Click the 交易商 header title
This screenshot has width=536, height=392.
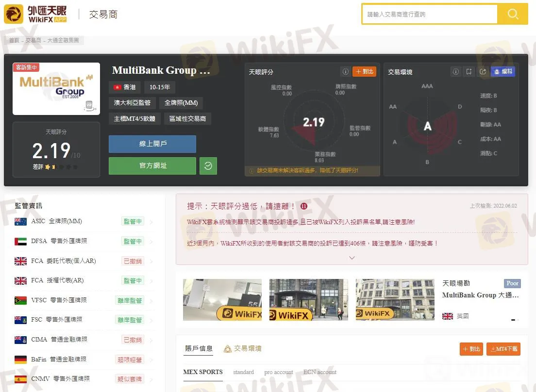[103, 15]
